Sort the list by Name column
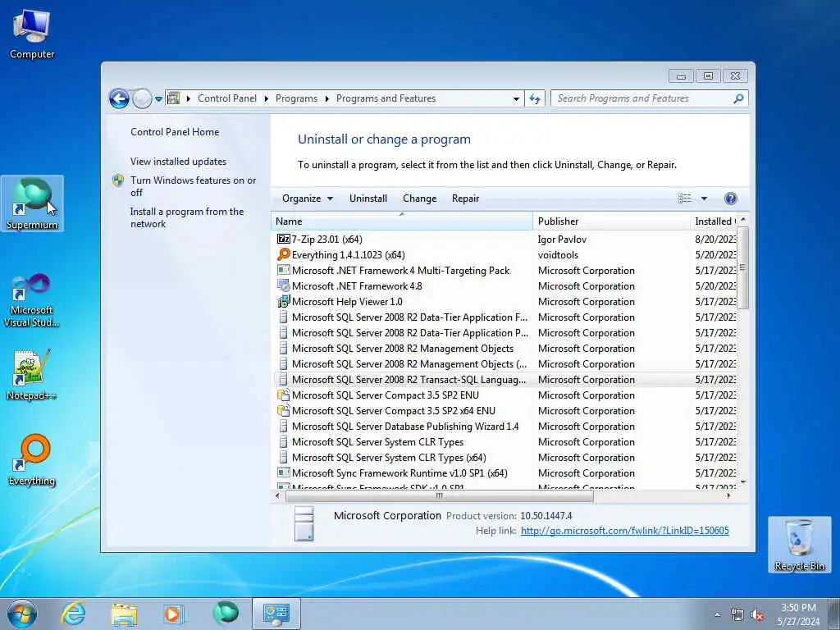840x630 pixels. click(402, 221)
